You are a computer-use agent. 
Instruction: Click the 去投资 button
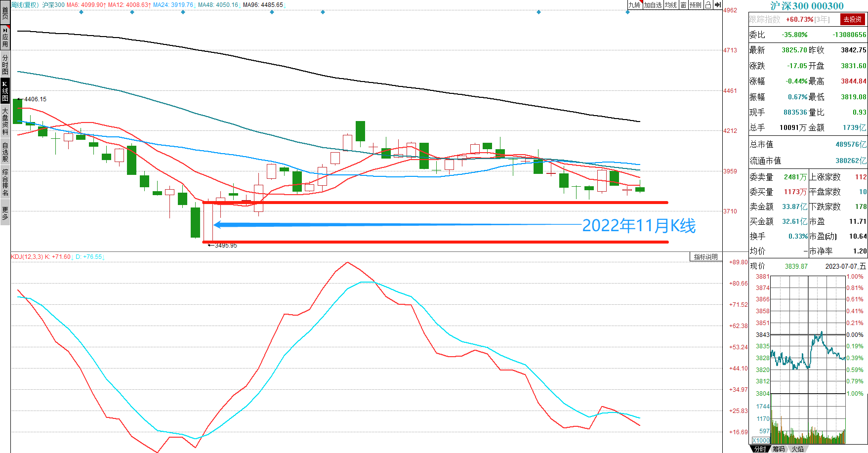coord(852,19)
